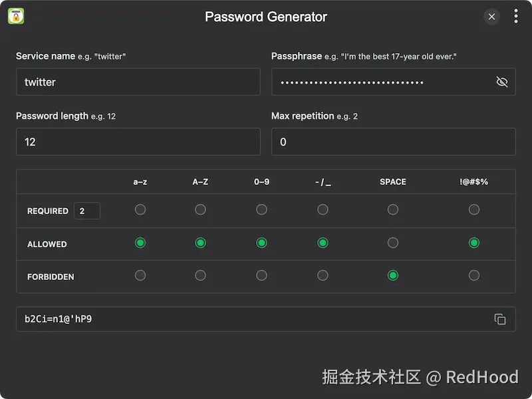Mark lowercase a–z as REQUIRED
This screenshot has width=532, height=399.
(140, 209)
